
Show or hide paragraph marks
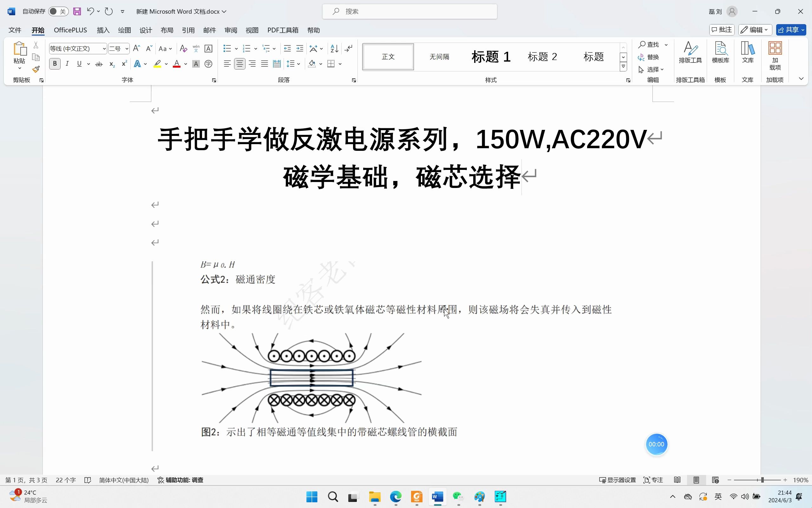pyautogui.click(x=349, y=48)
